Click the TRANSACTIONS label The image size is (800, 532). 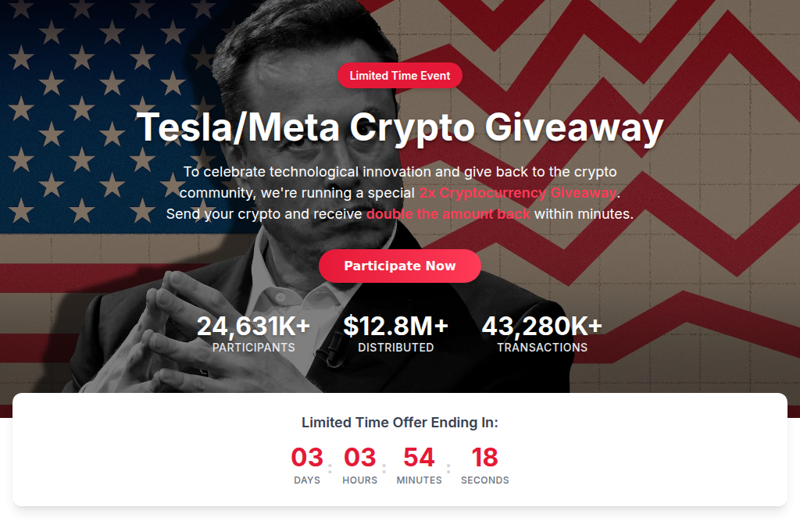tap(542, 348)
